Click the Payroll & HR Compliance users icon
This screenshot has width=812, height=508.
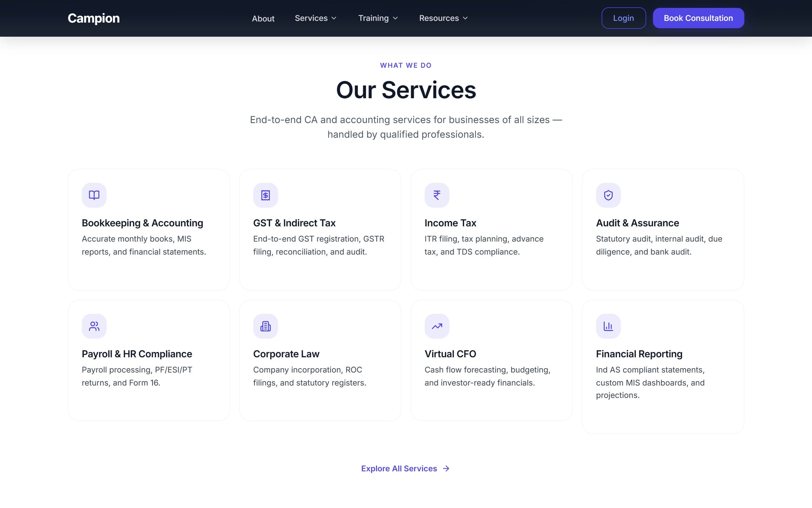pyautogui.click(x=94, y=326)
